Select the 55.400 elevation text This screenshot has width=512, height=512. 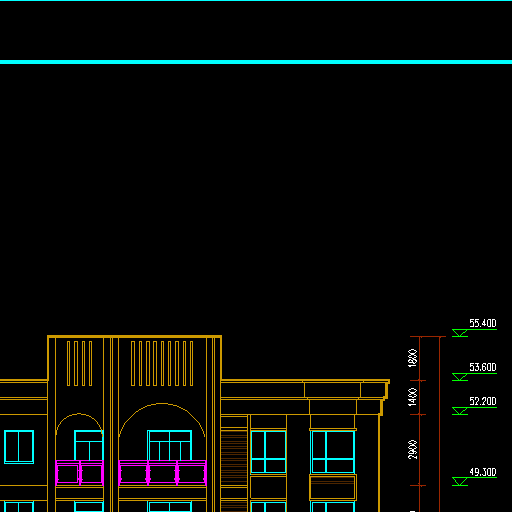483,323
